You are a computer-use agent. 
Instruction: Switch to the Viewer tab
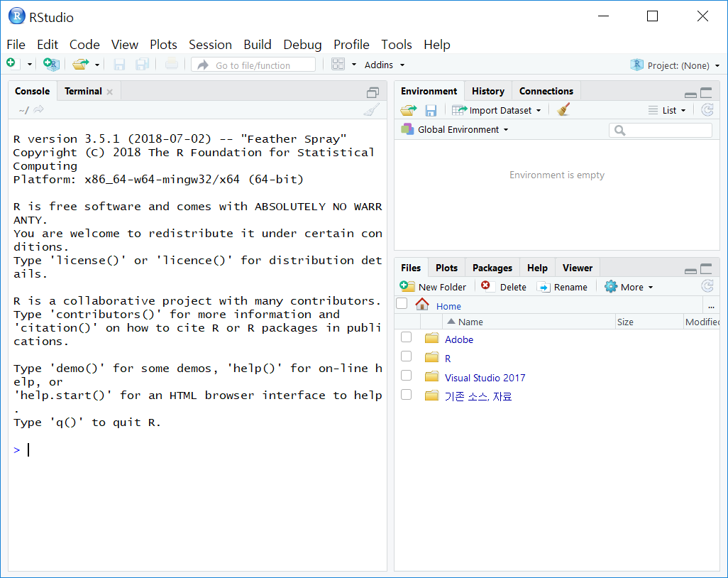577,268
